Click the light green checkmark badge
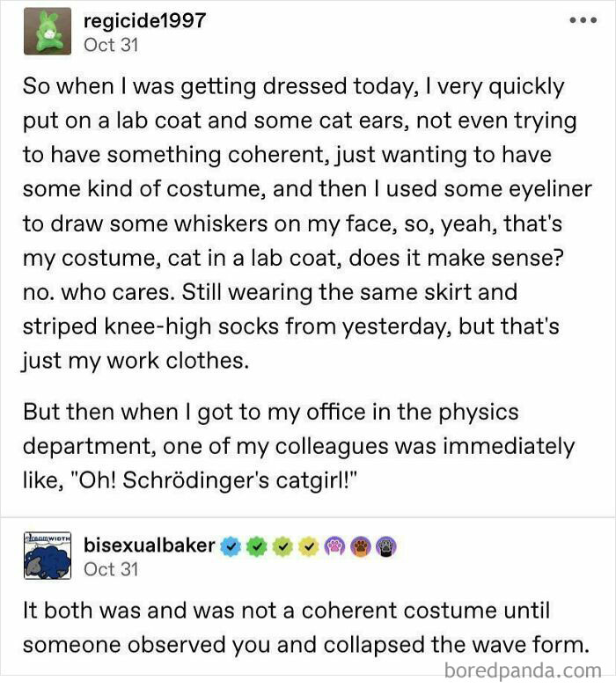 [x=282, y=545]
